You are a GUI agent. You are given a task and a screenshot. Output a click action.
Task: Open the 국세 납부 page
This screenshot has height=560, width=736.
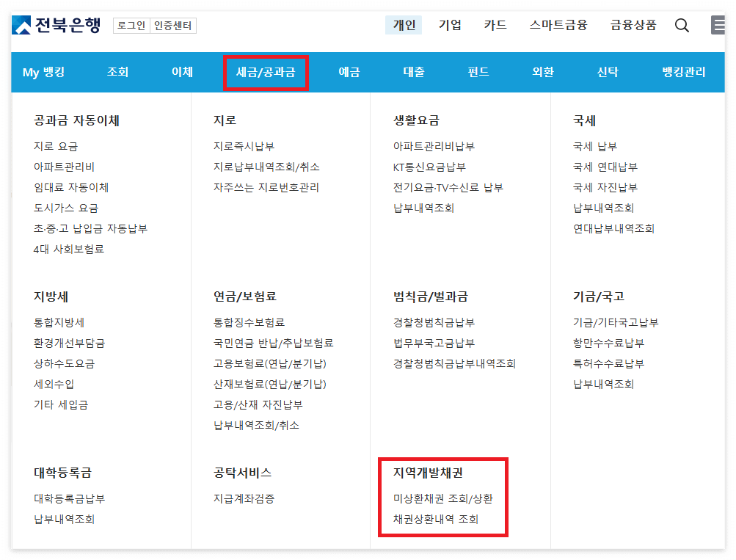pyautogui.click(x=597, y=145)
